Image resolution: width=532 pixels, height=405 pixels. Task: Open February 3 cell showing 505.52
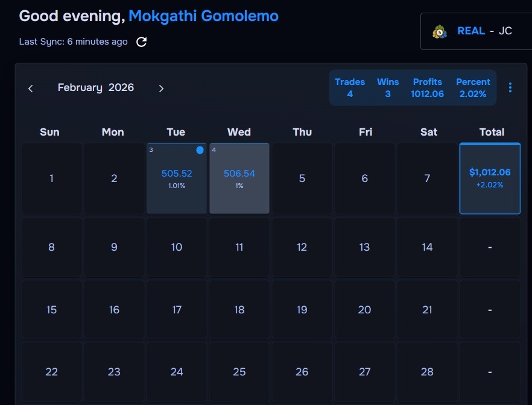tap(177, 178)
